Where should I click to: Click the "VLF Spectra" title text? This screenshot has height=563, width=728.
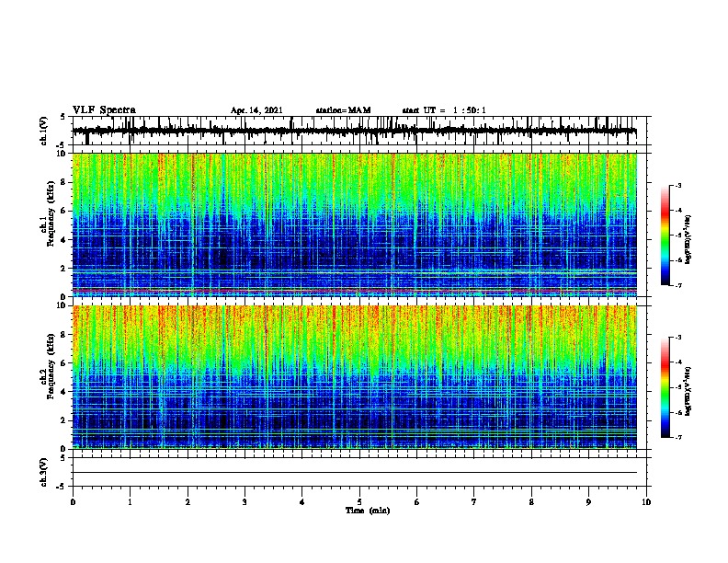click(x=104, y=110)
